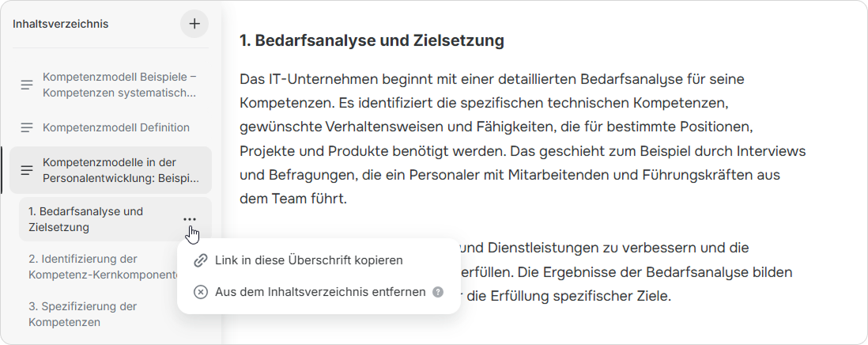Choose "Aus dem Inhaltsverzeichnis entfernen"
The image size is (868, 345).
coord(320,292)
